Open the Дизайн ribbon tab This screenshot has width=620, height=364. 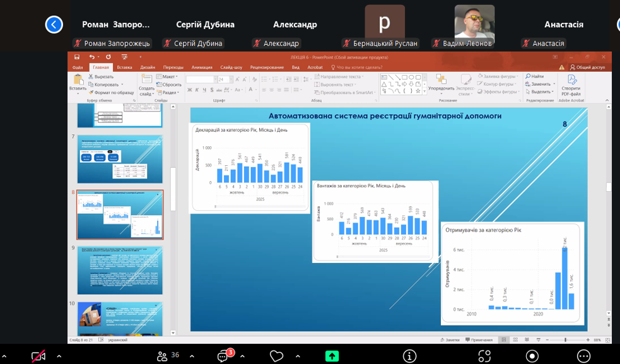tap(148, 68)
